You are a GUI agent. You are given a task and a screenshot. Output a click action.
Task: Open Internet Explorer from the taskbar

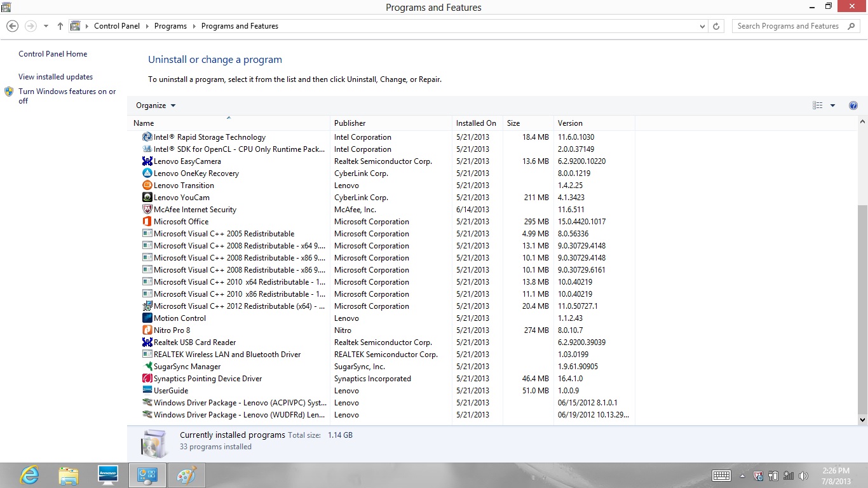click(x=29, y=475)
